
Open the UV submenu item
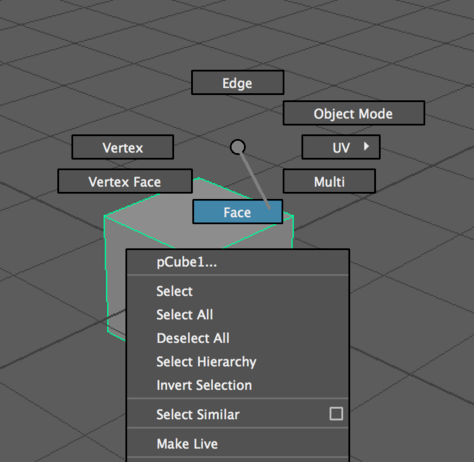(x=341, y=147)
